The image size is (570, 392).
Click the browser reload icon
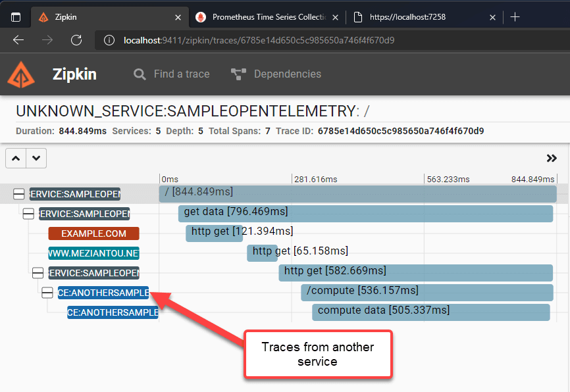tap(76, 40)
